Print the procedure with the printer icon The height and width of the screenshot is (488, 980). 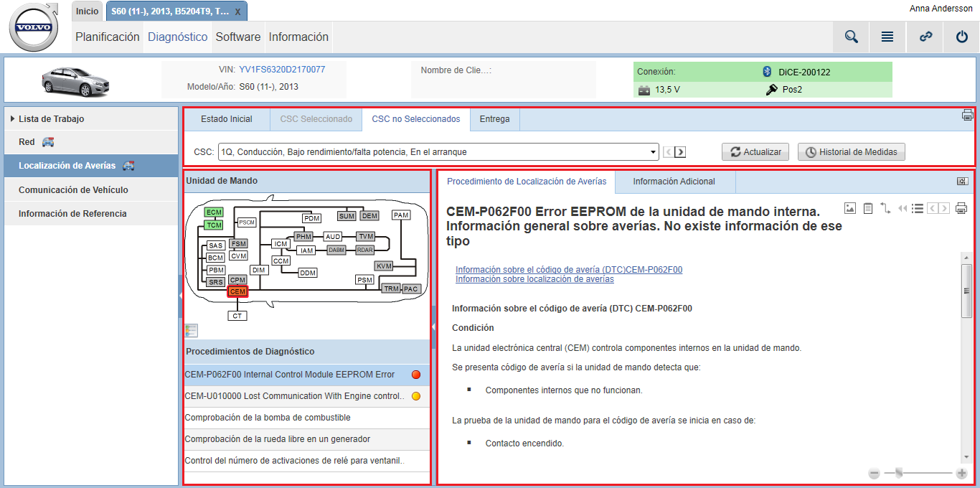click(961, 208)
